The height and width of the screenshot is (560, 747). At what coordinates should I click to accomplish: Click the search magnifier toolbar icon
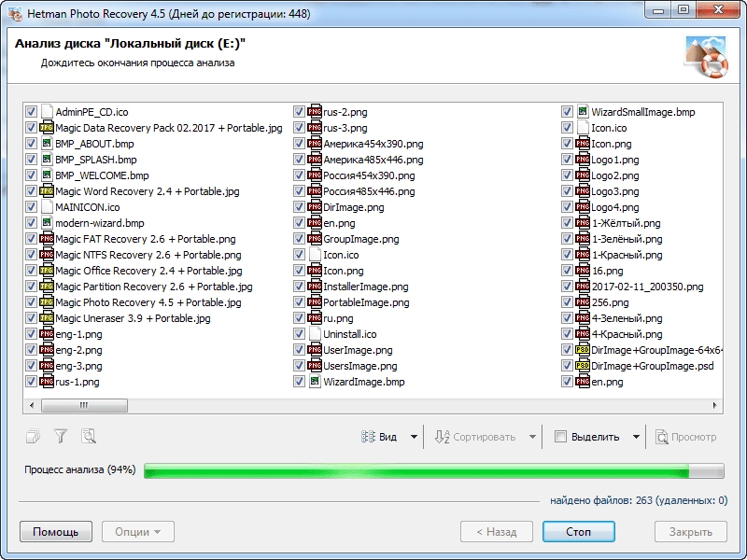(x=89, y=436)
